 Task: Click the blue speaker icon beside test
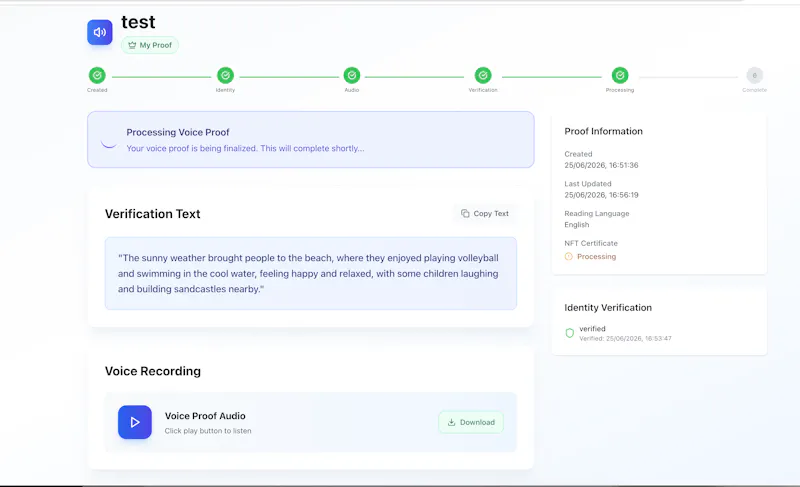(x=99, y=32)
